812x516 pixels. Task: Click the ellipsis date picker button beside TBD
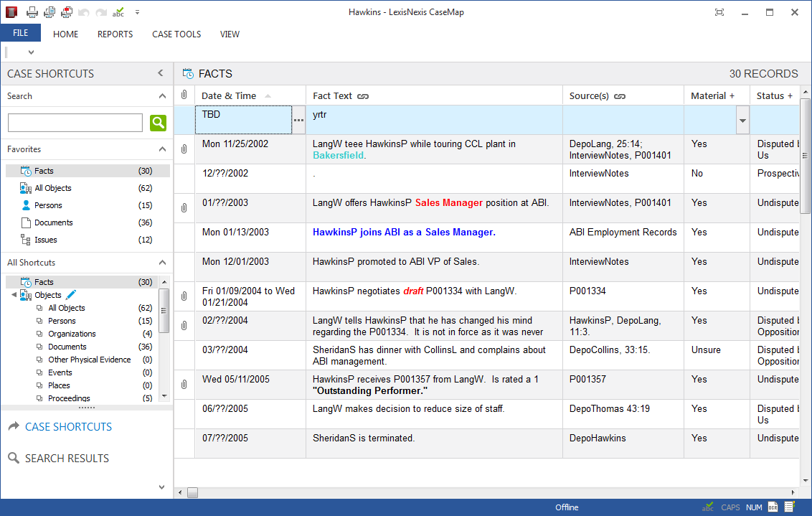click(x=299, y=120)
